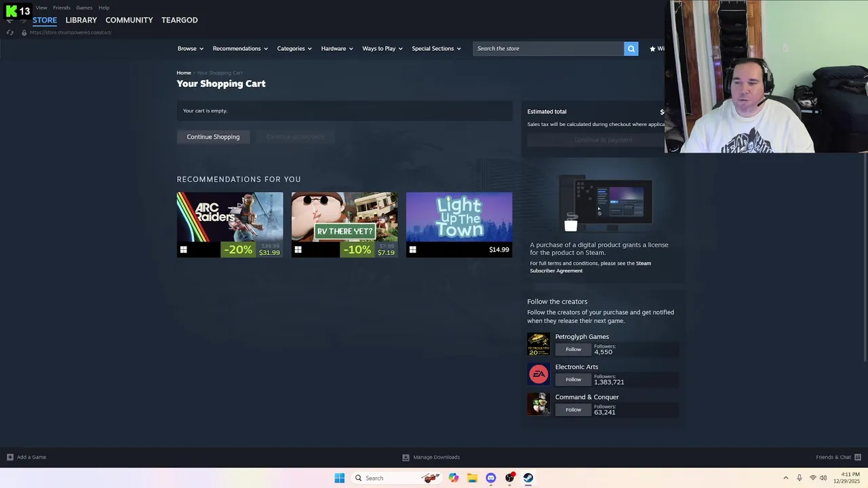Open the RV There Yet recommendation
The height and width of the screenshot is (488, 868).
[x=344, y=224]
